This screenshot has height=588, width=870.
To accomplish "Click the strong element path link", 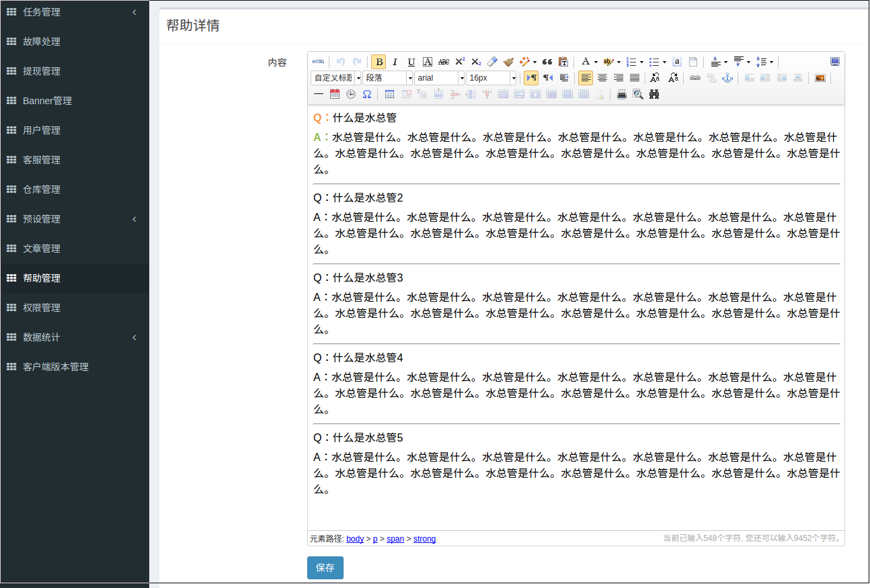I will tap(424, 539).
